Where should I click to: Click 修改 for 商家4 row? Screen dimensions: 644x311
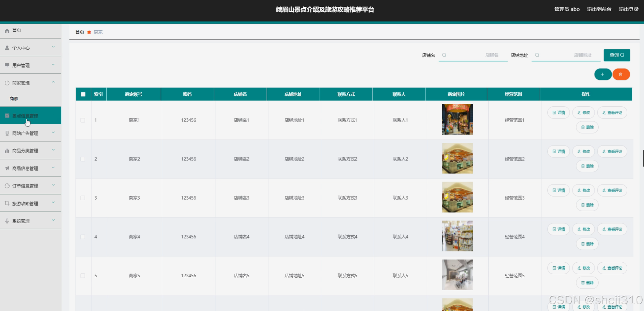pos(584,229)
